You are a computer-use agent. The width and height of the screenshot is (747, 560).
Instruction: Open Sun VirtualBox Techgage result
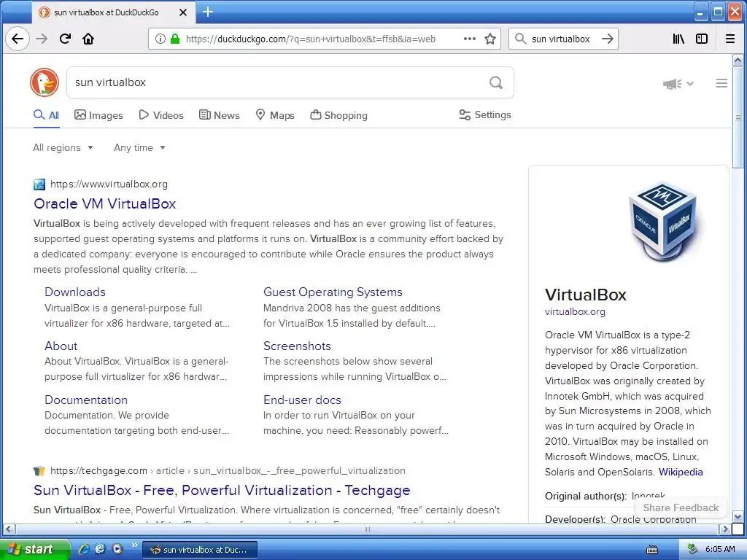(x=222, y=491)
